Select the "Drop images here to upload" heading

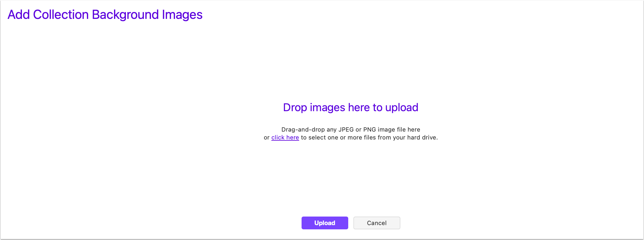click(x=351, y=108)
